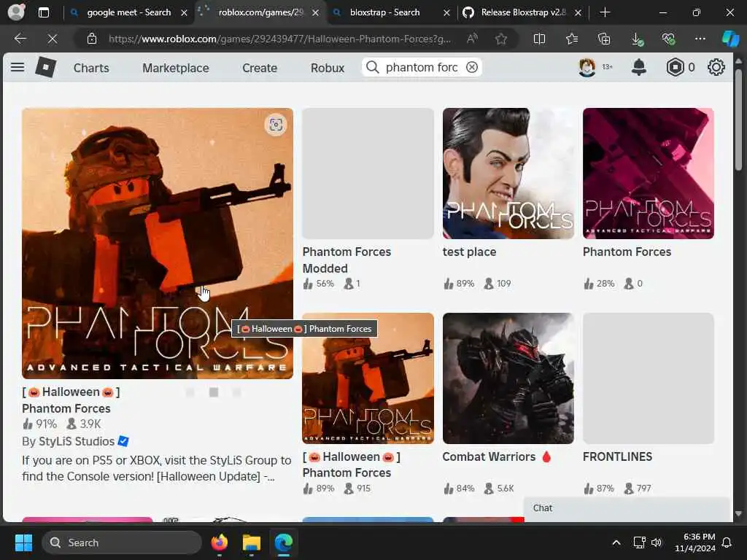Open the small Halloween Phantom Forces thumbnail
This screenshot has height=560, width=747.
(x=368, y=378)
